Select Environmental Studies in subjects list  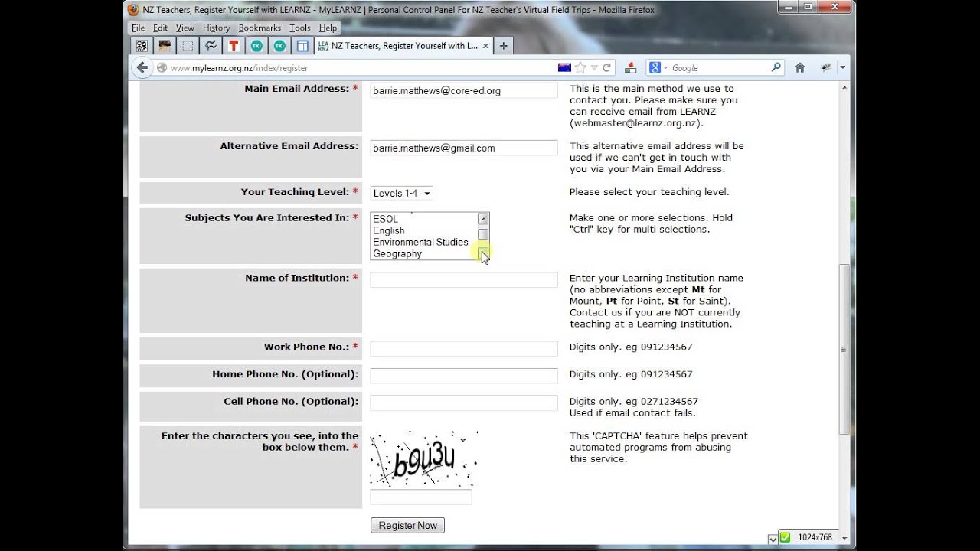pos(423,242)
